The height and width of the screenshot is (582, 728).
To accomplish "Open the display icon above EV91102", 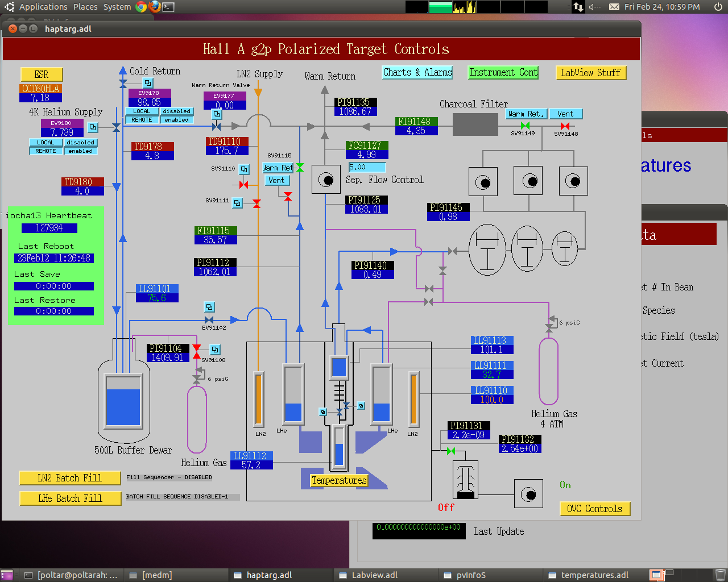I will 209,307.
